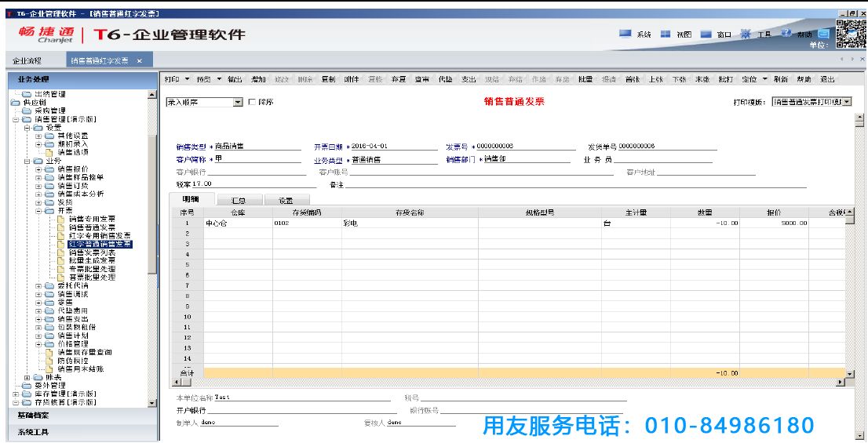This screenshot has height=443, width=868.
Task: Click the folder icon of 出纳管理
Action: click(x=27, y=94)
